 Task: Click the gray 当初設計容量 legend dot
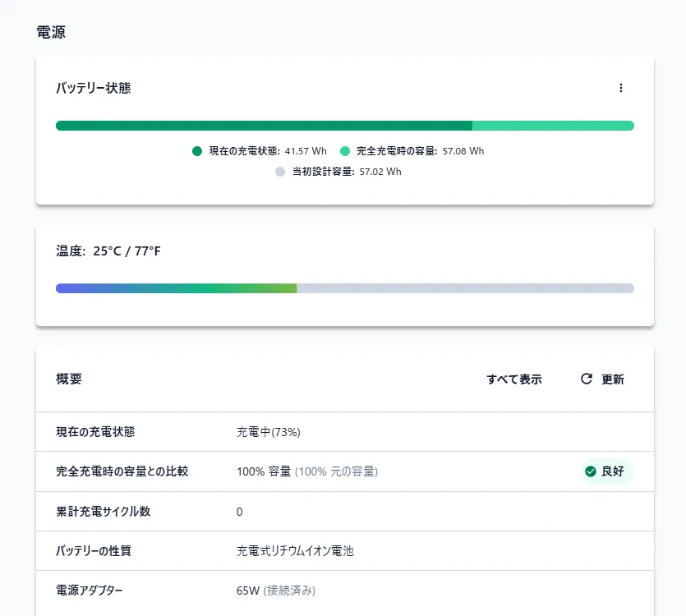pyautogui.click(x=280, y=172)
